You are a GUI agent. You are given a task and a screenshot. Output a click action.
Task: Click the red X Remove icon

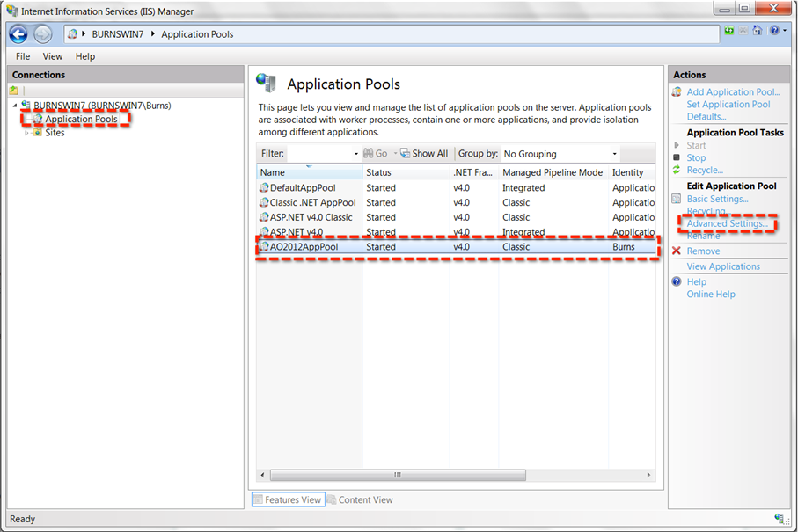tap(677, 251)
